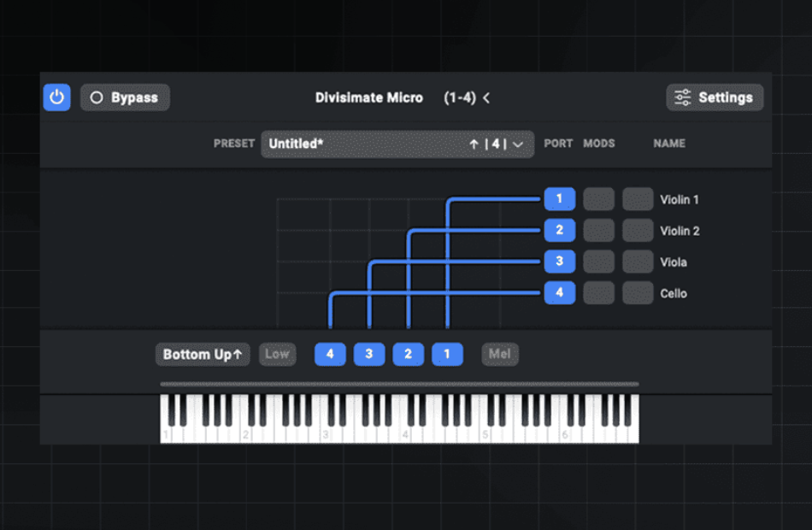Click piano key labeled octave 4
Screen dimensions: 812x530
click(x=405, y=434)
